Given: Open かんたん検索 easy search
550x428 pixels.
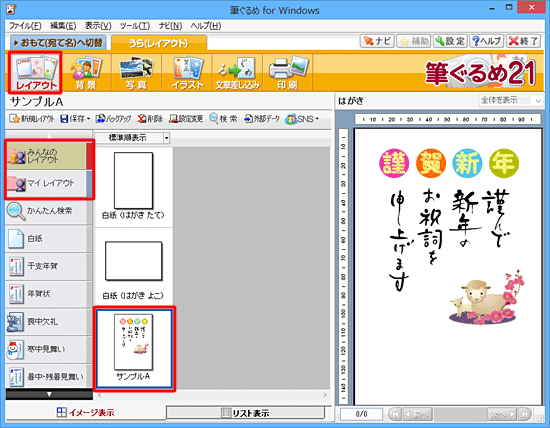Looking at the screenshot, I should pyautogui.click(x=49, y=211).
